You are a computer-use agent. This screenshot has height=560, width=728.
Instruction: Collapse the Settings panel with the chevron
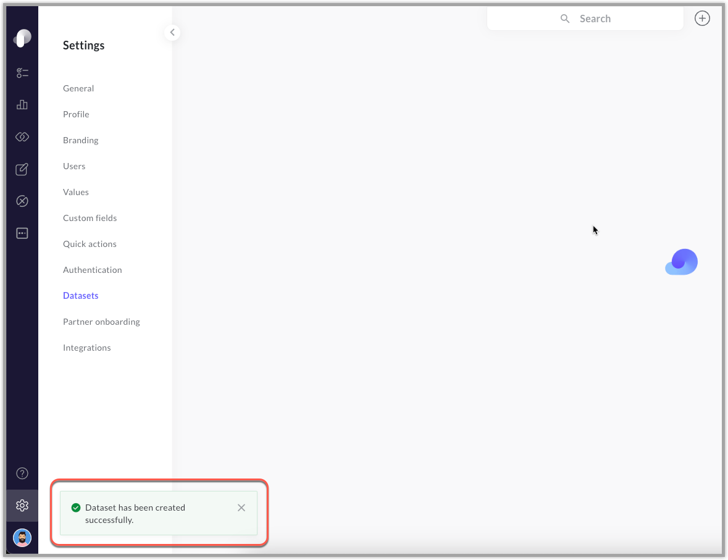[172, 33]
